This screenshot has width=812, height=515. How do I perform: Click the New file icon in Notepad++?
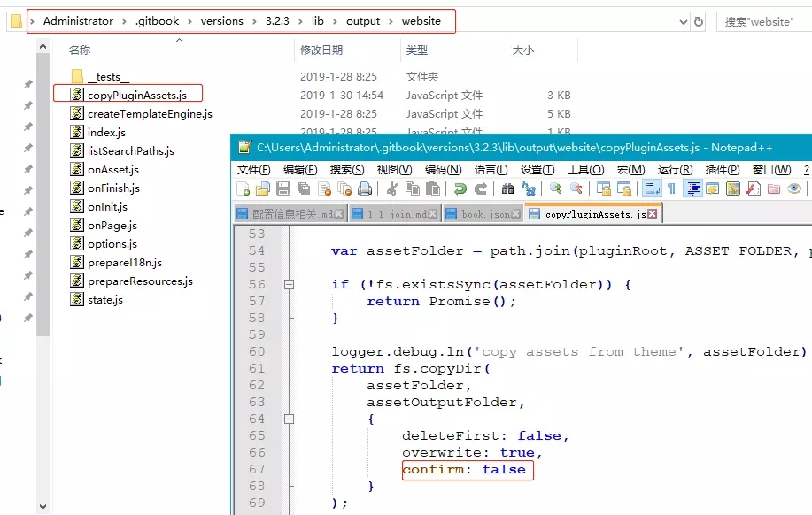coord(243,188)
